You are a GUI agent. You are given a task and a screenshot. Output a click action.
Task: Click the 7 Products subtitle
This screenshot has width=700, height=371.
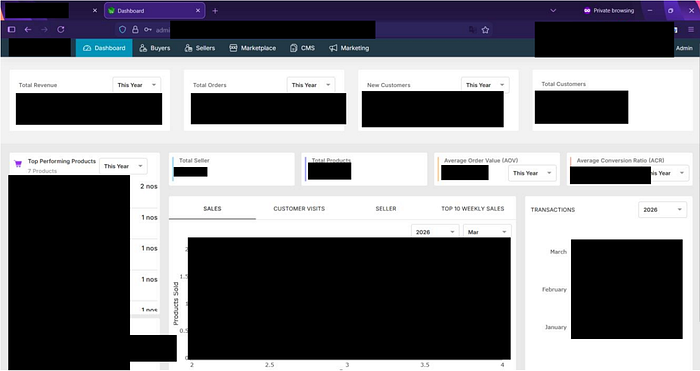42,171
